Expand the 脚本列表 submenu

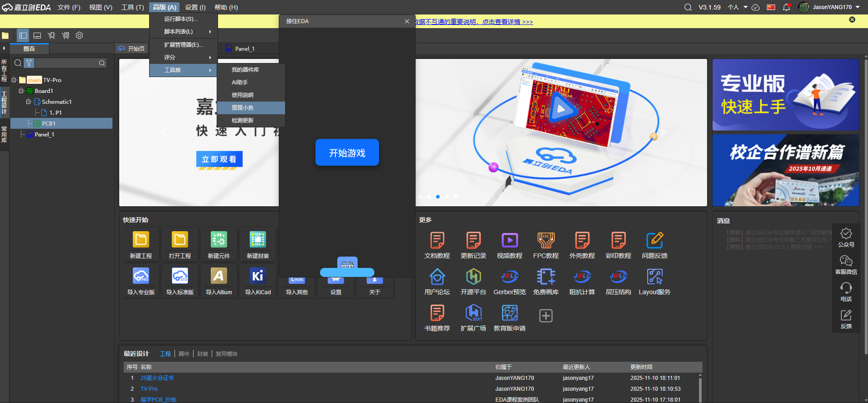[184, 32]
